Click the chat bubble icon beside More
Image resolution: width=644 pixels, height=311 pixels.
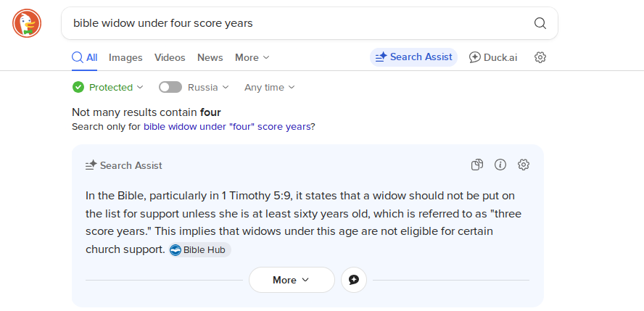[x=354, y=280]
